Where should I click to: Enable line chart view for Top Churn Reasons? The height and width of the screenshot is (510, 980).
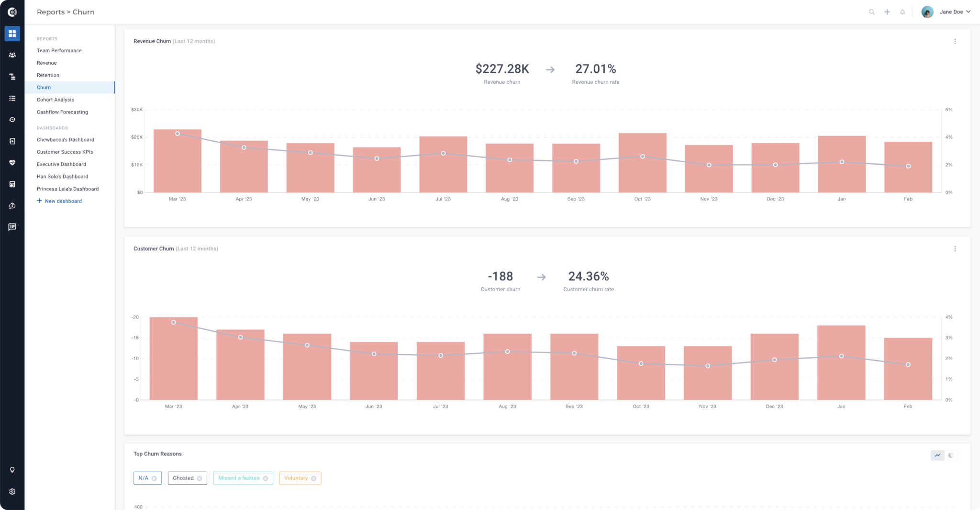click(x=937, y=455)
